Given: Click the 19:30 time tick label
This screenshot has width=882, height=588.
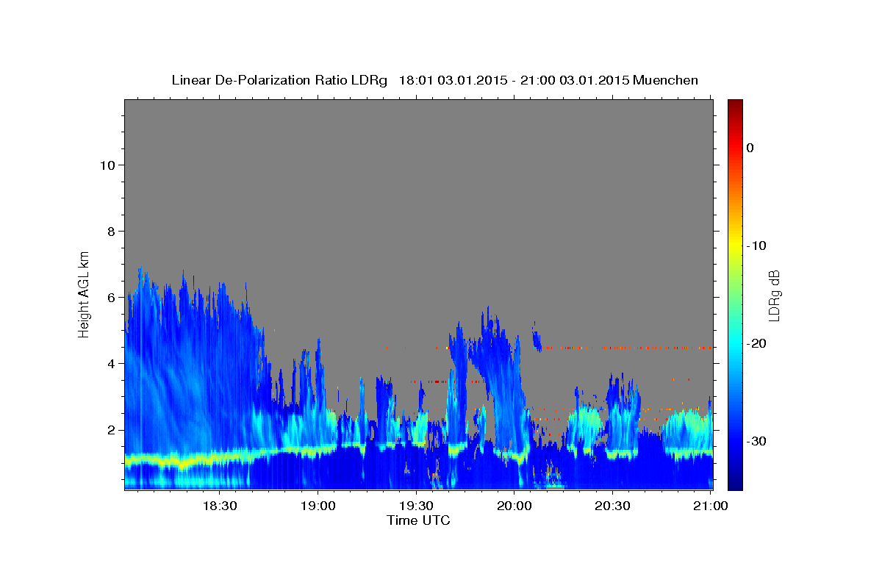Looking at the screenshot, I should [x=416, y=506].
